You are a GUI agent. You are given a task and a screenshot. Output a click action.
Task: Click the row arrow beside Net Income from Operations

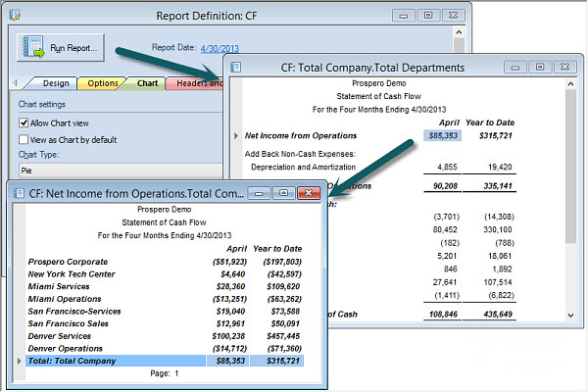[236, 135]
